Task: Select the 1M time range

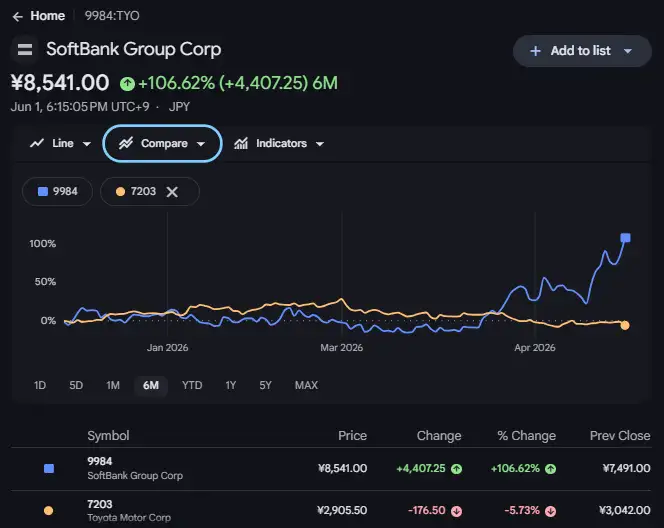Action: click(x=113, y=385)
